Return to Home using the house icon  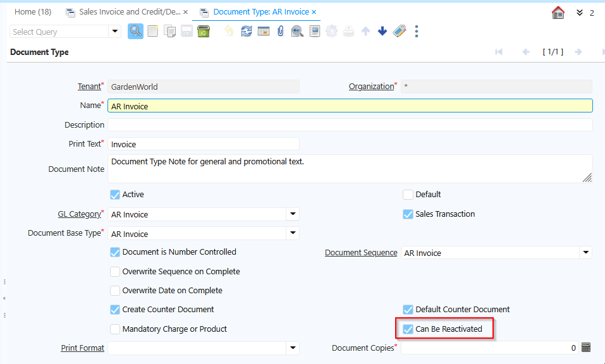558,12
